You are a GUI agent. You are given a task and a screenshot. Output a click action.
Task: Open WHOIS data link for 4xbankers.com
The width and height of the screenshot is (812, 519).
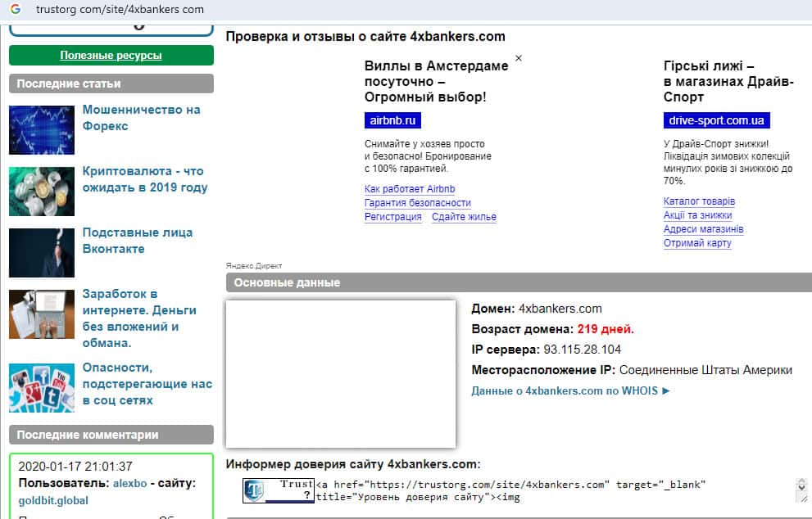[x=570, y=390]
